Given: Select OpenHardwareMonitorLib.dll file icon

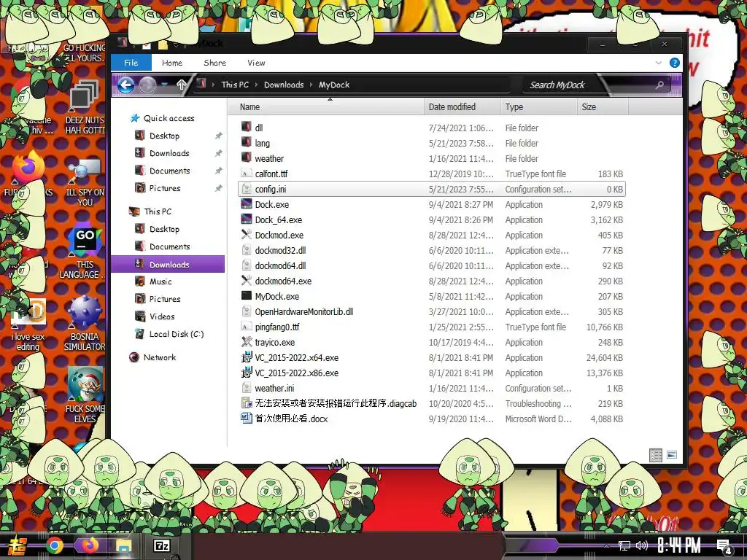Looking at the screenshot, I should (247, 311).
